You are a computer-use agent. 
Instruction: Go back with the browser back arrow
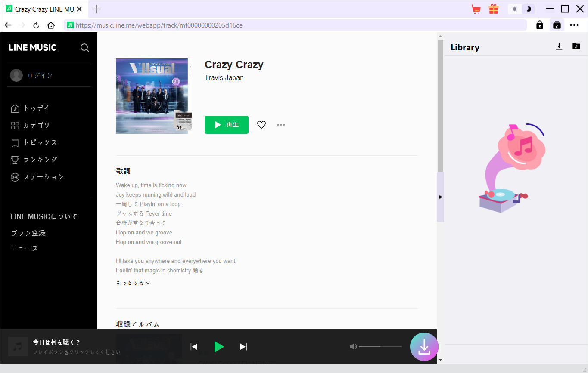tap(8, 25)
